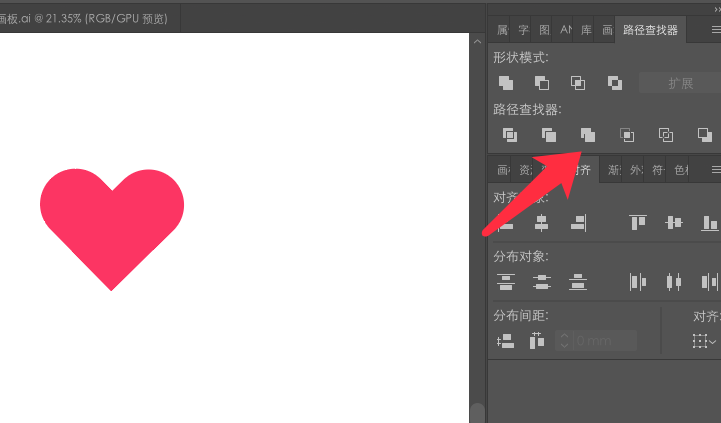Apply the Exclude shape mode

point(615,83)
